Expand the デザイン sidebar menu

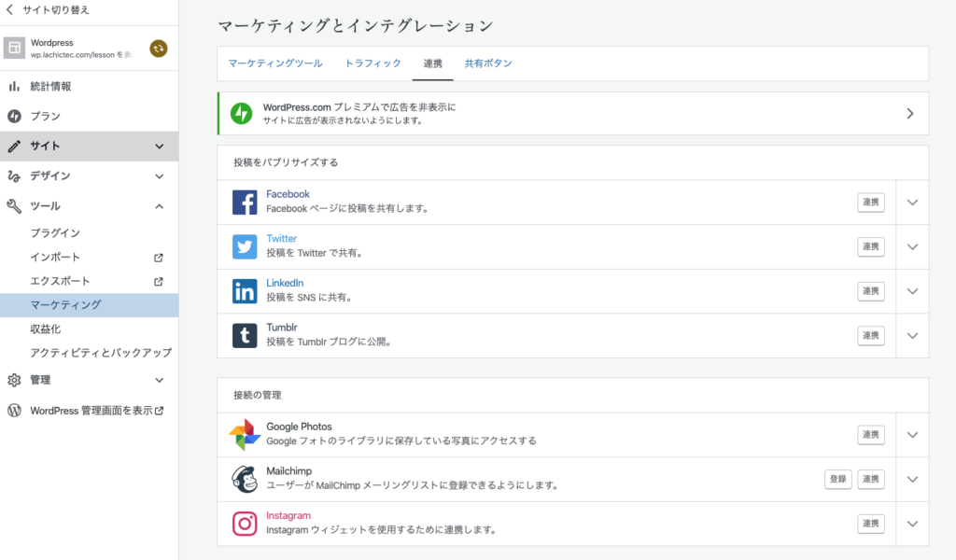pos(159,176)
